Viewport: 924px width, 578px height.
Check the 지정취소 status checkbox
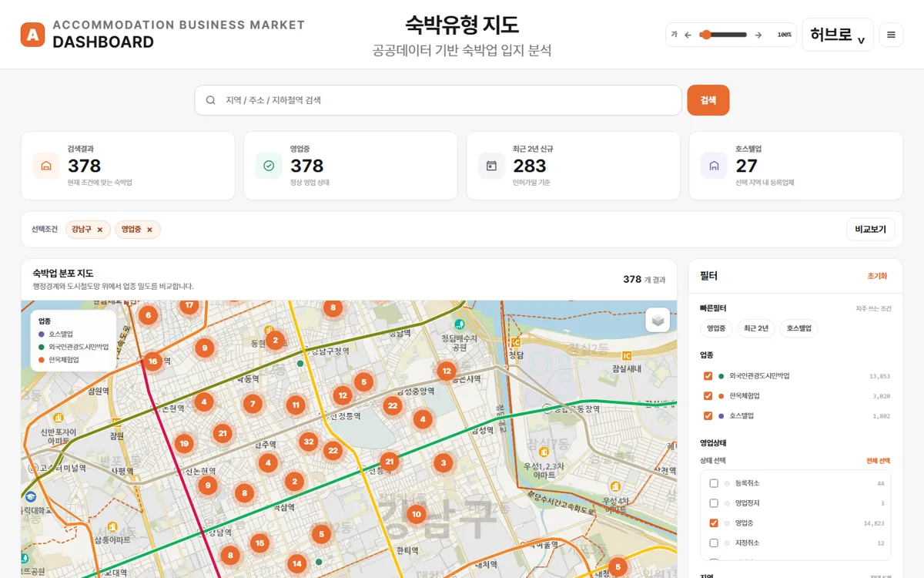[714, 543]
